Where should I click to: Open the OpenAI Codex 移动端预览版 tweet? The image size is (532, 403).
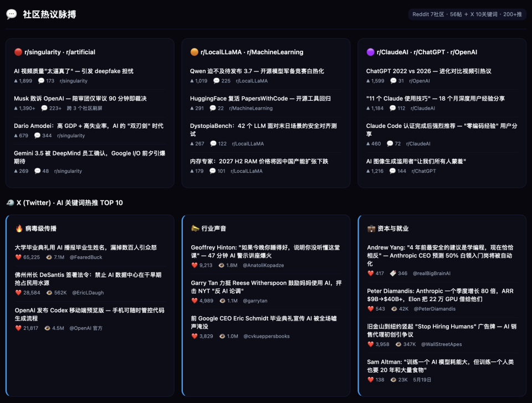[90, 314]
